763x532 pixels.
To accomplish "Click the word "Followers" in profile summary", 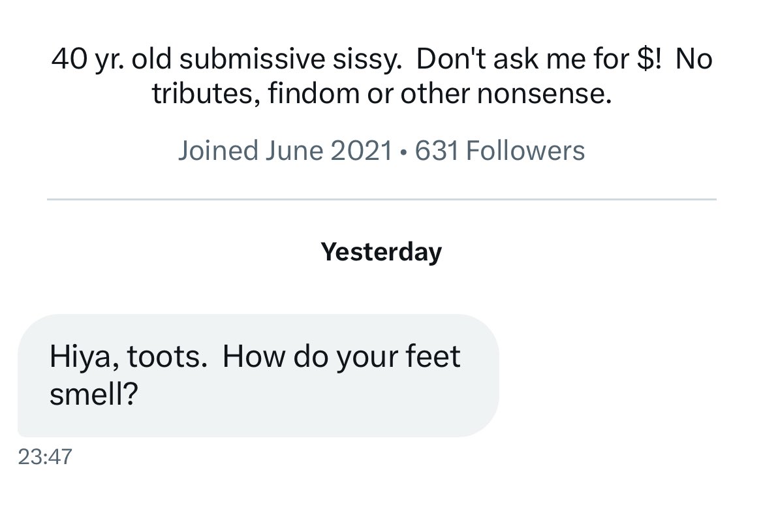I will pyautogui.click(x=525, y=151).
